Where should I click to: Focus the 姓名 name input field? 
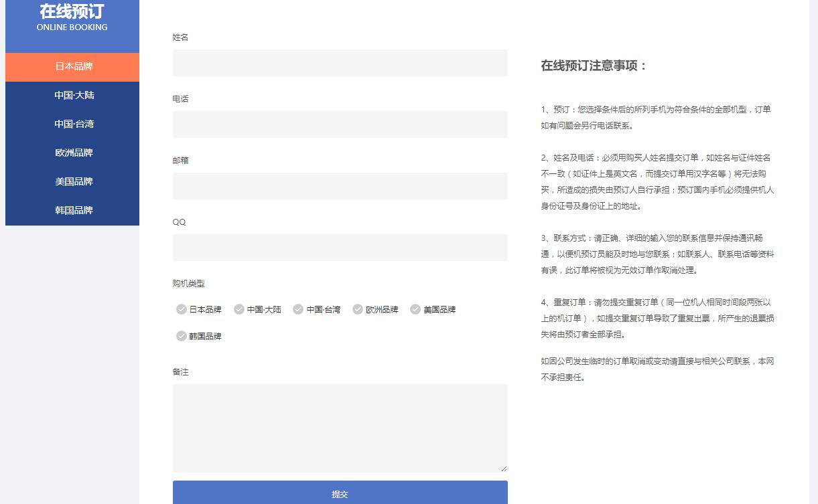click(340, 63)
